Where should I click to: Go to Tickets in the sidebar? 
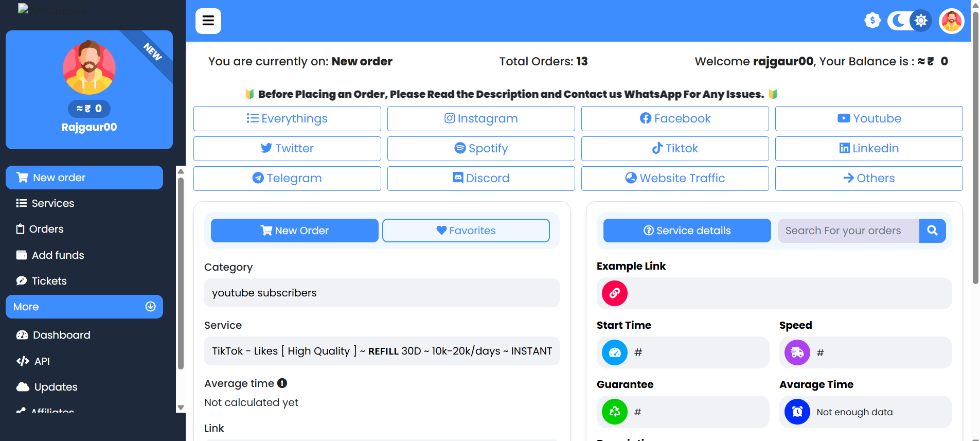click(x=49, y=281)
